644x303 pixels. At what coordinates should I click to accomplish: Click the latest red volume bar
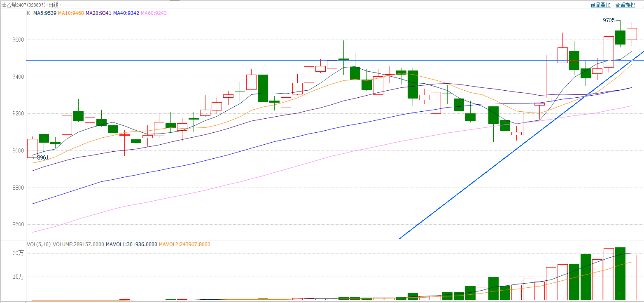pos(632,277)
